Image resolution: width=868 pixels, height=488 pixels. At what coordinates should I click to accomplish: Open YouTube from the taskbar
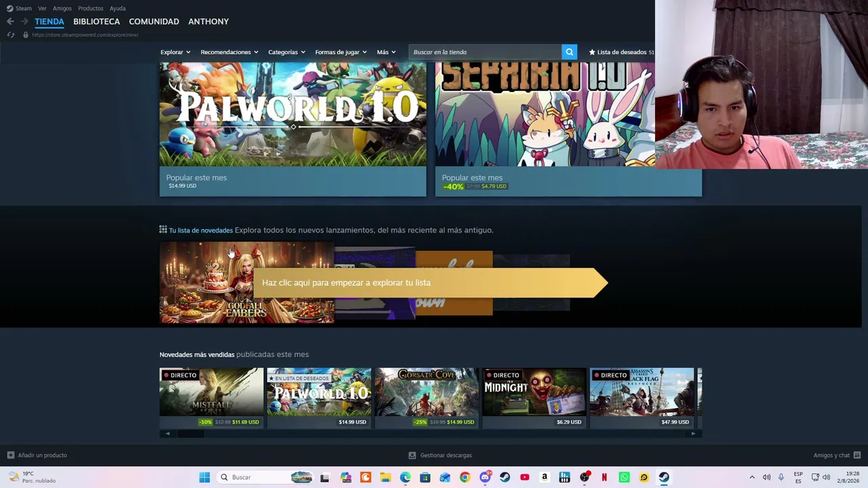point(524,477)
